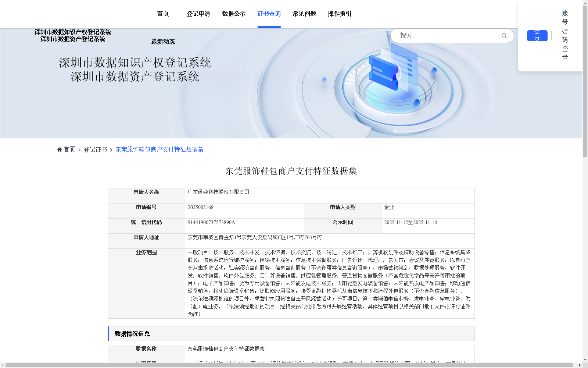The width and height of the screenshot is (588, 368).
Task: Click 登记证书 in the breadcrumb trail
Action: pos(95,149)
